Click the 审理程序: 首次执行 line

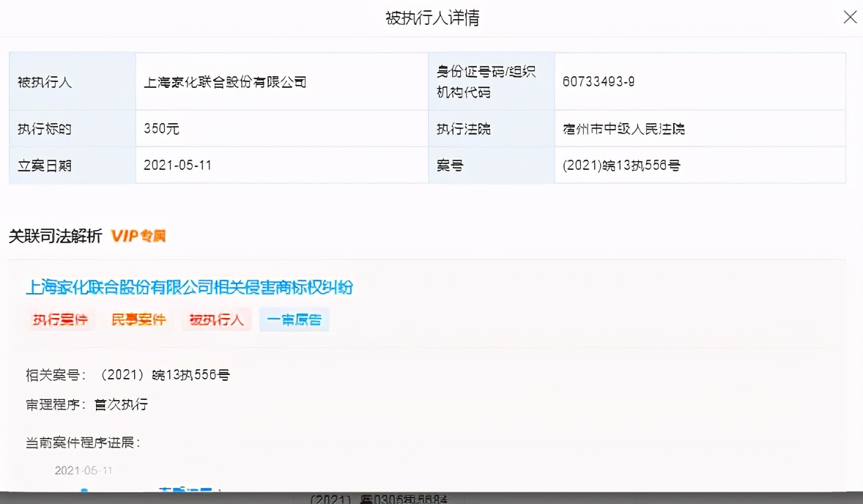(x=87, y=404)
